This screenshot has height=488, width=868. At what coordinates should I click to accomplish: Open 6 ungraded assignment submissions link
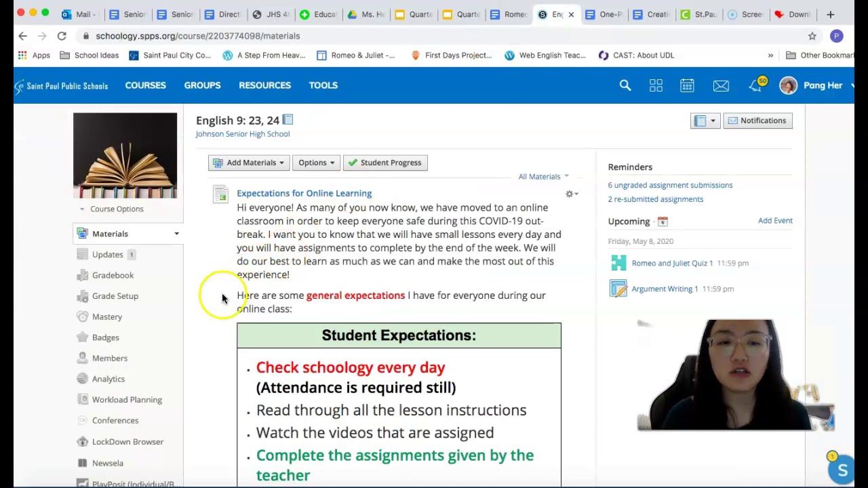click(x=670, y=185)
